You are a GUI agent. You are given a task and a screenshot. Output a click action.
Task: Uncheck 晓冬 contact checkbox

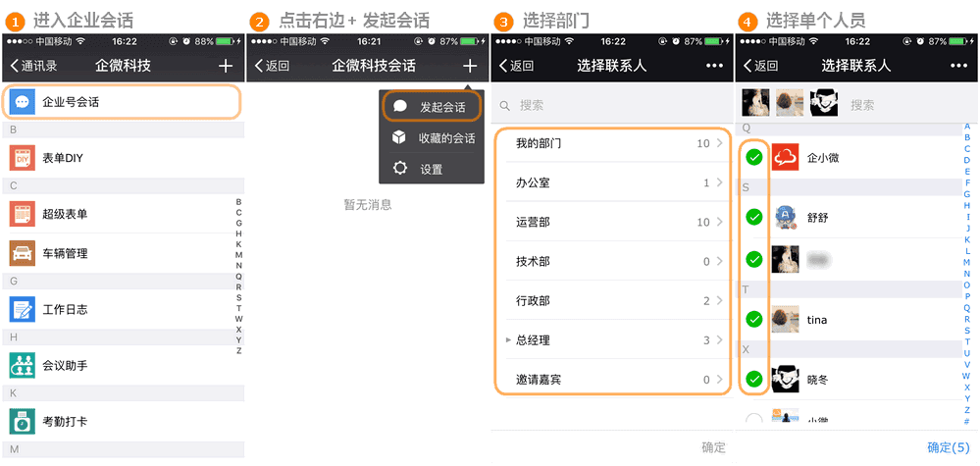tap(754, 379)
